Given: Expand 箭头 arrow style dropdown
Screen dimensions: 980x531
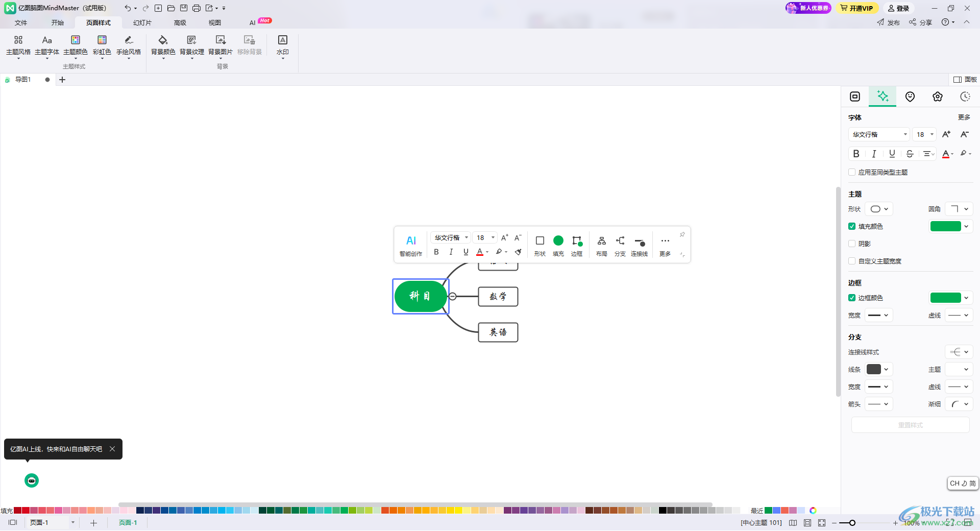Looking at the screenshot, I should (879, 404).
